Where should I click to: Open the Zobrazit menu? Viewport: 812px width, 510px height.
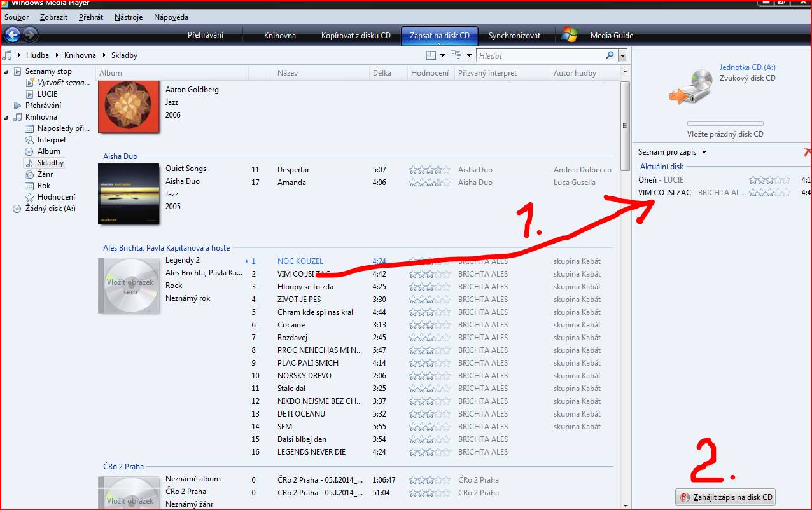(x=53, y=17)
